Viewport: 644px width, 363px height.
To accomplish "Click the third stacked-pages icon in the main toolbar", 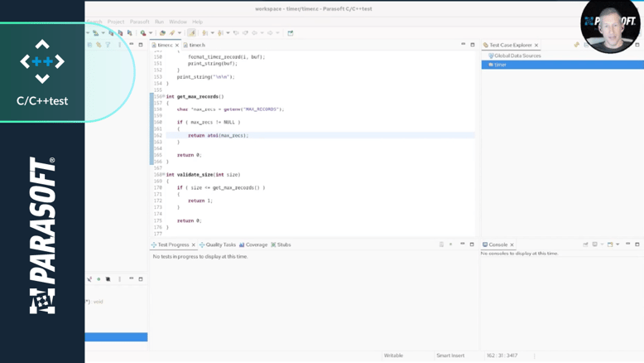I will point(130,33).
